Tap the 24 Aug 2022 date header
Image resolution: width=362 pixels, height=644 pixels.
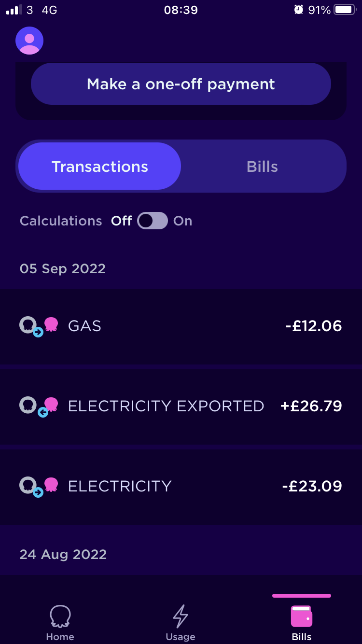point(63,554)
